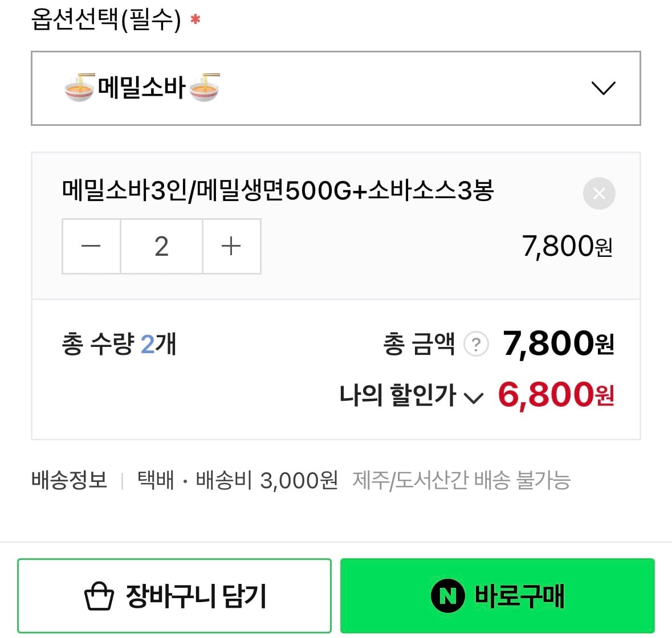Select the quantity field showing 2
Viewport: 672px width, 638px height.
[x=161, y=246]
